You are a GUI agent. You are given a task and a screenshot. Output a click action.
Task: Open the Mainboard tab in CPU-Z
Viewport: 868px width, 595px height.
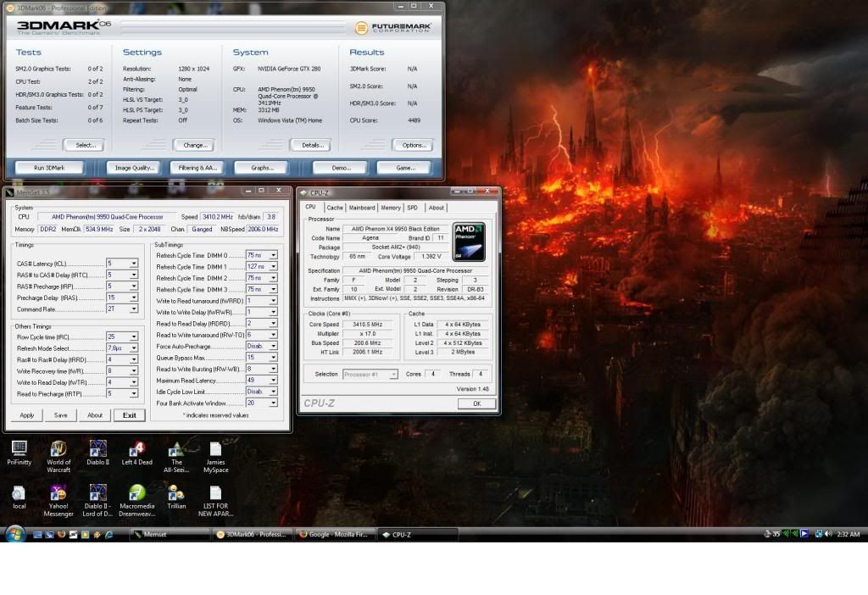[x=362, y=208]
